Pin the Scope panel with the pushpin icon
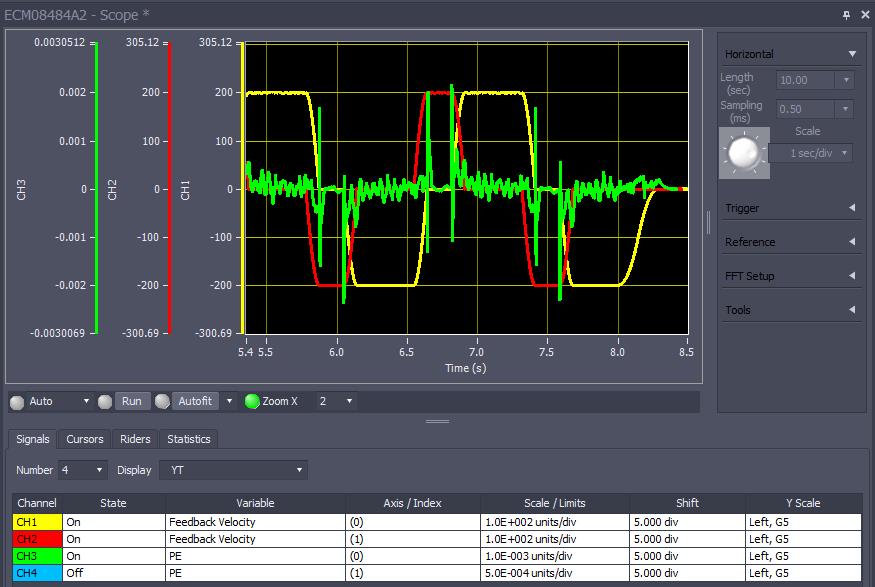Viewport: 875px width, 587px height. (846, 14)
